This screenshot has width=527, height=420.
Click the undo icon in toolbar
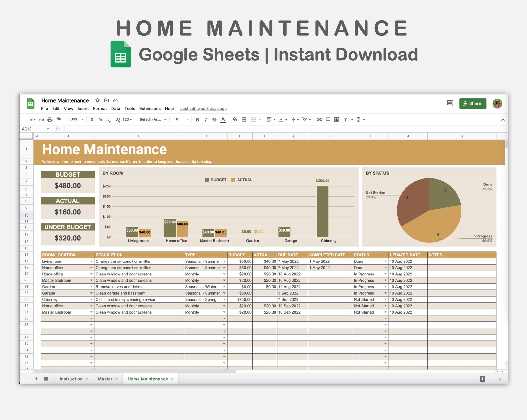(x=33, y=119)
